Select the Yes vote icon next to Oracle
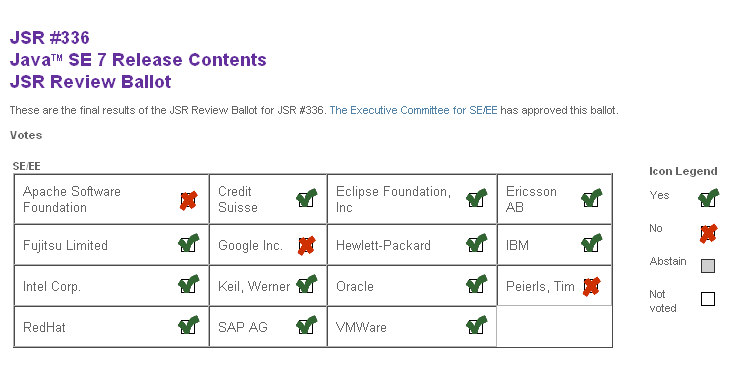The image size is (751, 373). click(477, 284)
